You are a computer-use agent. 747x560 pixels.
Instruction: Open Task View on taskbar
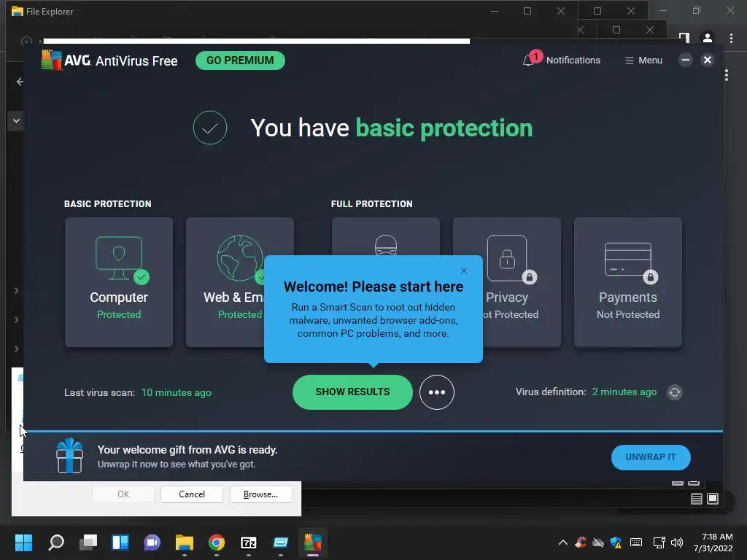click(88, 542)
